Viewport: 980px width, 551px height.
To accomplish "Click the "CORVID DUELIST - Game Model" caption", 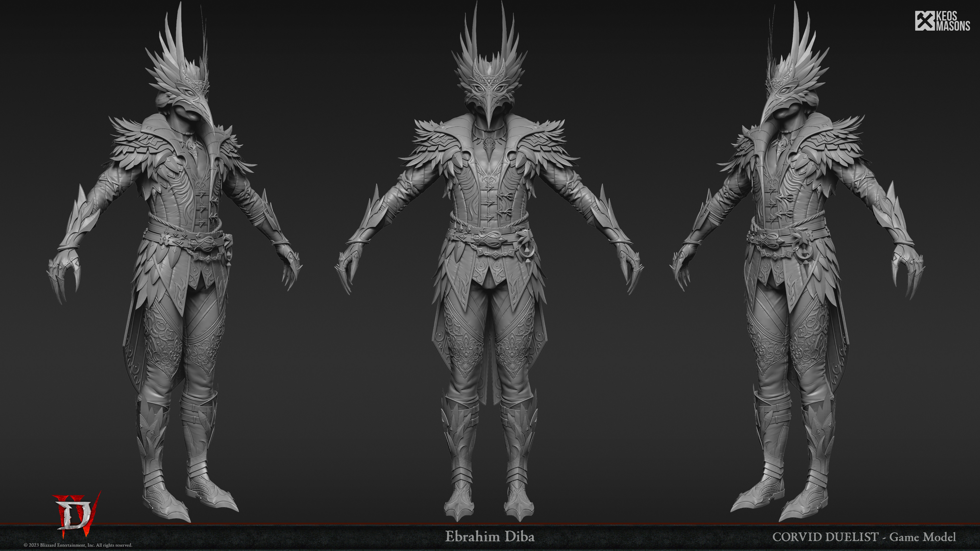I will click(x=864, y=537).
